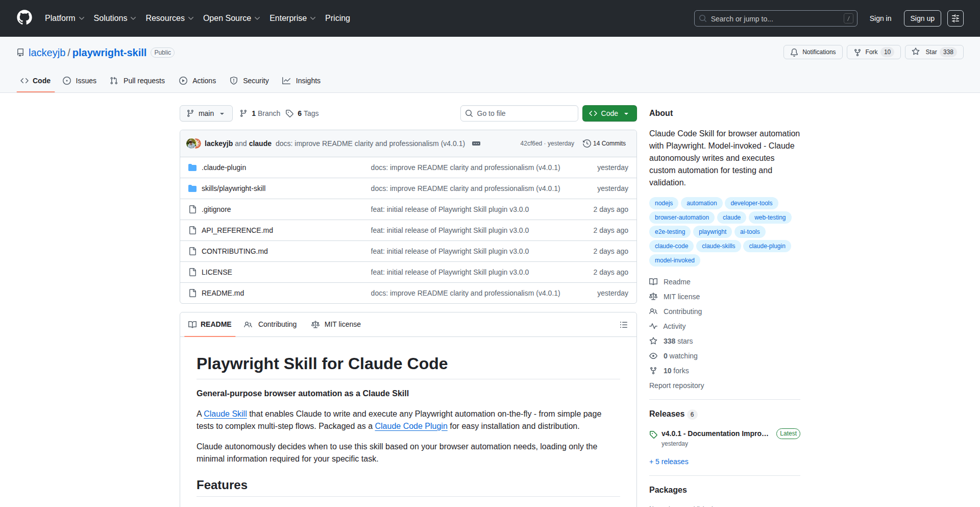
Task: Open the '+ 5 releases' link
Action: [669, 462]
